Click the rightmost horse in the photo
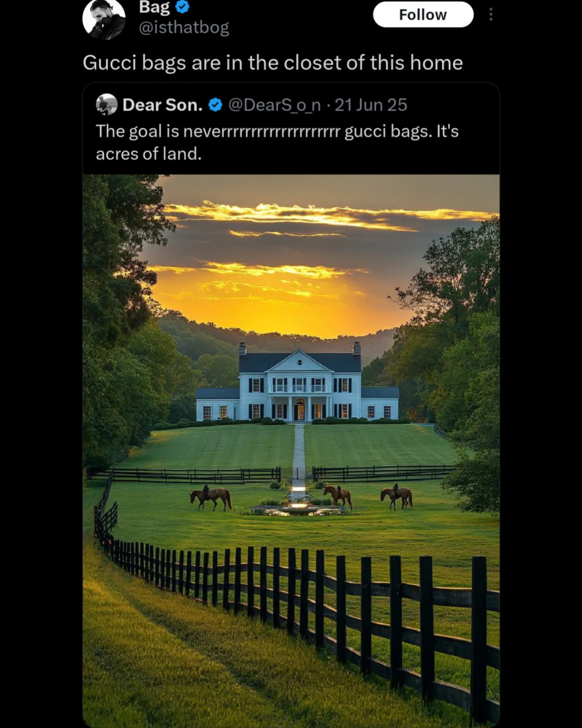582x728 pixels. coord(396,496)
